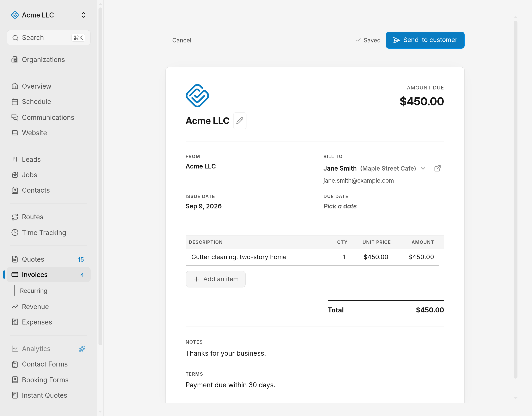This screenshot has width=532, height=416.
Task: Click the Organizations building icon
Action: point(15,59)
